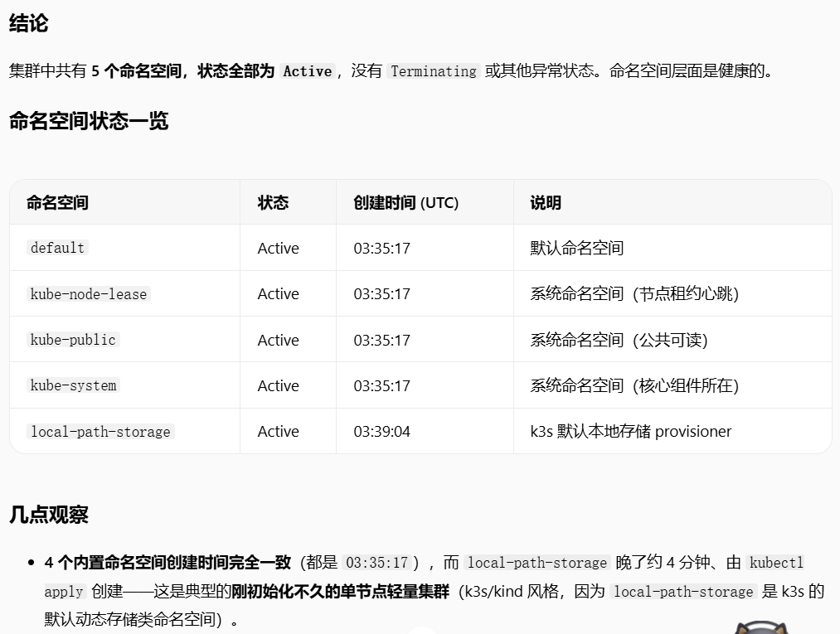Image resolution: width=840 pixels, height=634 pixels.
Task: Click bold text 刚初始化不久的单节点轻量集群
Action: (x=340, y=591)
